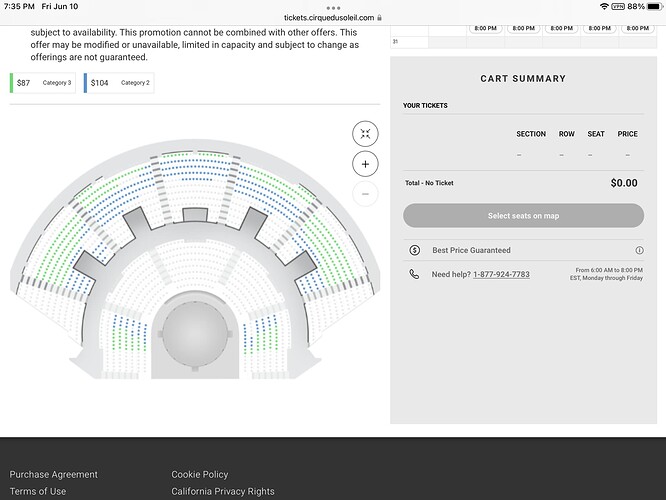666x500 pixels.
Task: Click the zoom out minus button
Action: [365, 194]
